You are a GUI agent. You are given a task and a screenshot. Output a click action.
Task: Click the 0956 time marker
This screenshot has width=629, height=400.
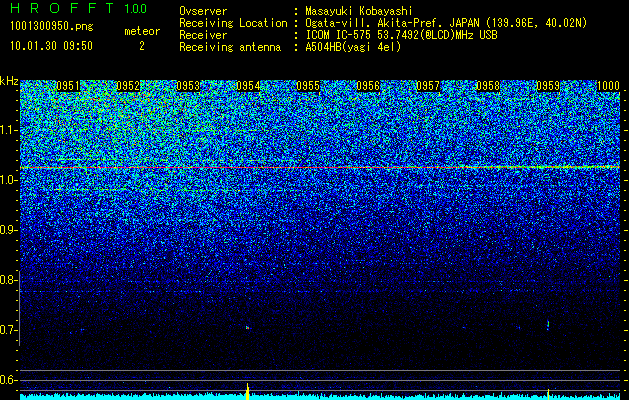point(368,86)
